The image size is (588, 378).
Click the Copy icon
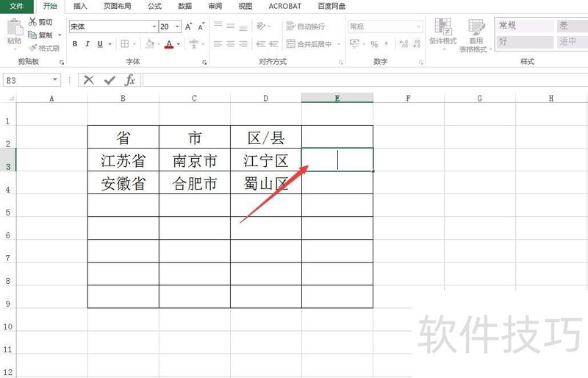[x=32, y=35]
